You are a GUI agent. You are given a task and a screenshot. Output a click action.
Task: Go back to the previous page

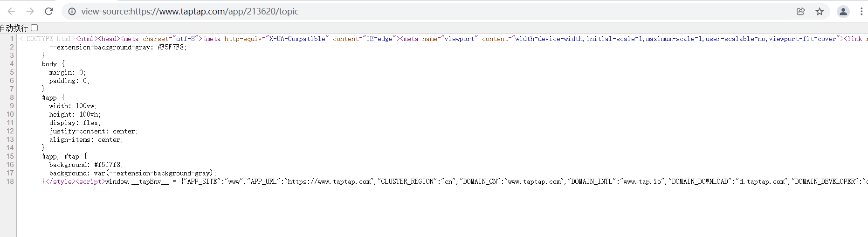coord(12,11)
